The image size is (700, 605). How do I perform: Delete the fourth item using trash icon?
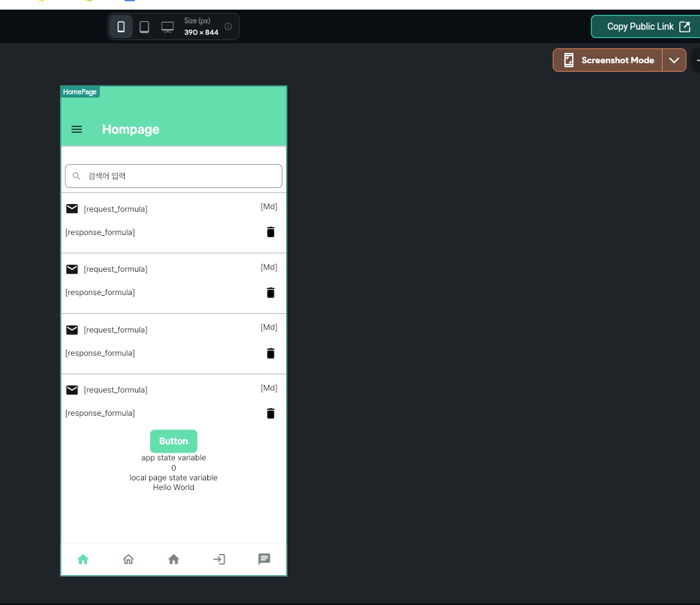tap(271, 413)
